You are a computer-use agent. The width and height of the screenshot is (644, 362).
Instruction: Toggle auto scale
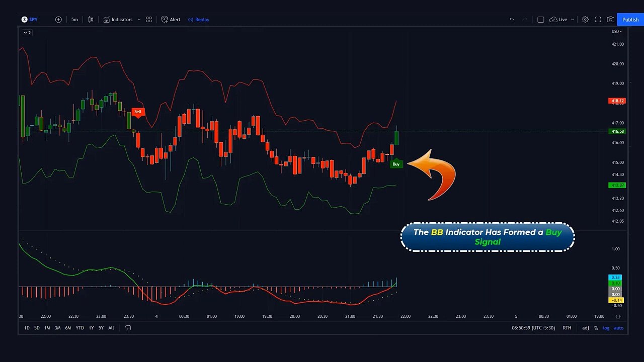(619, 328)
